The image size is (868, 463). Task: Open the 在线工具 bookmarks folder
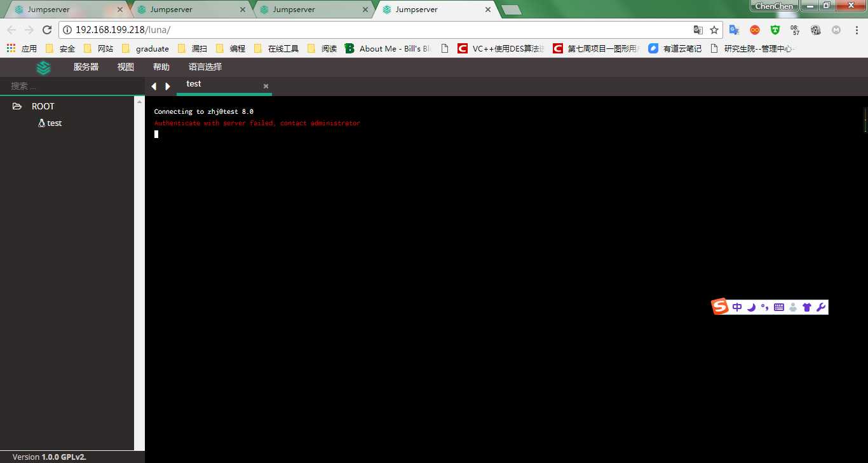coord(276,48)
